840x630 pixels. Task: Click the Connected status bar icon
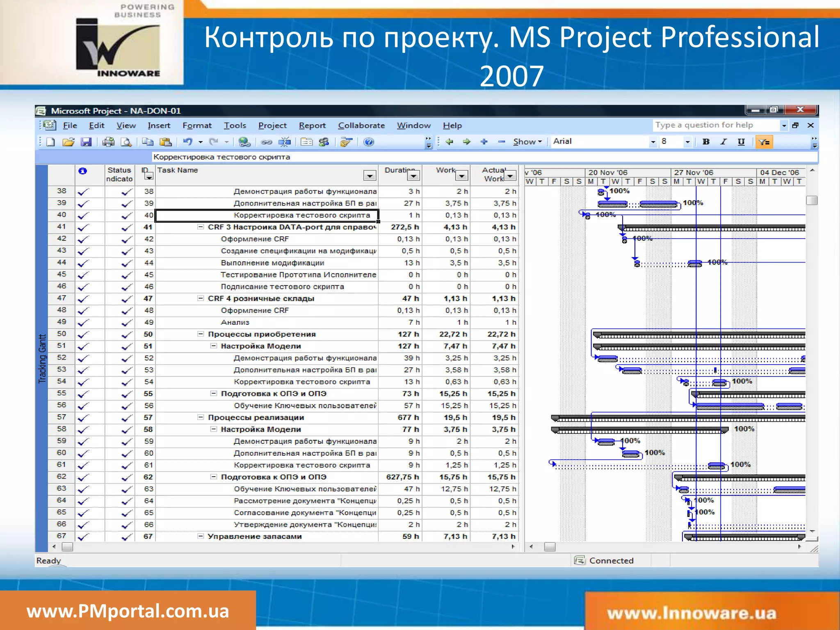tap(580, 560)
